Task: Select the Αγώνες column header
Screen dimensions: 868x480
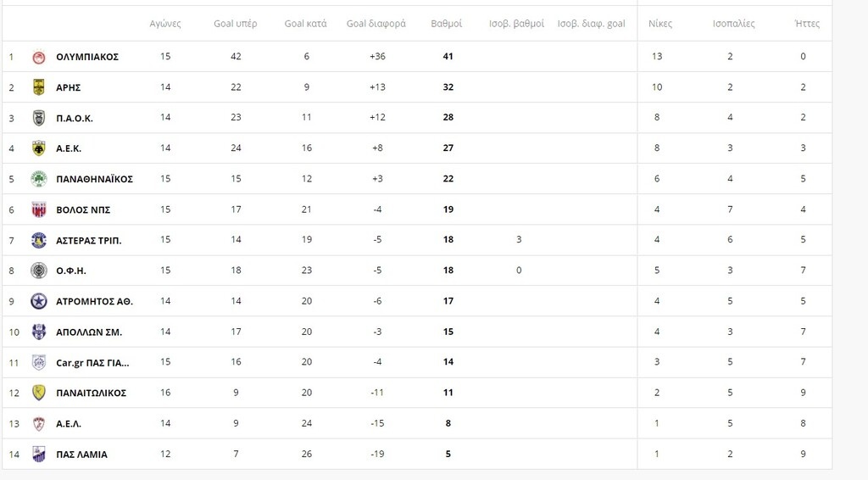Action: [x=165, y=24]
